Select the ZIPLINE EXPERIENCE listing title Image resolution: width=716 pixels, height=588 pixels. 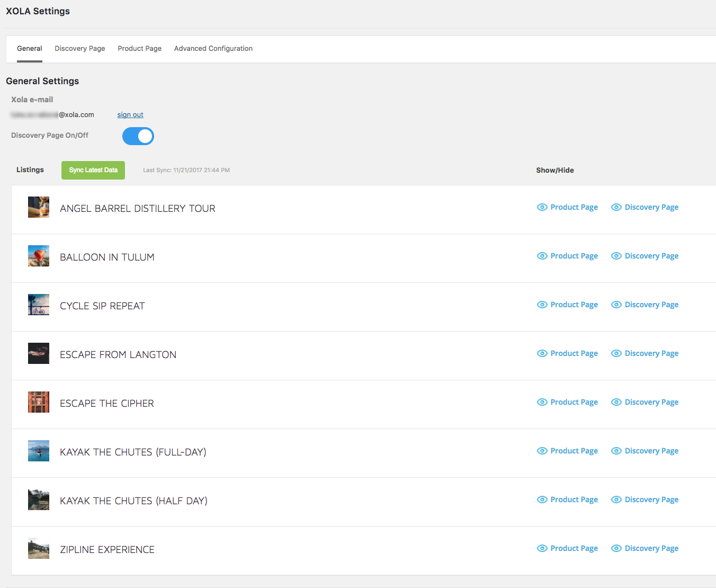[107, 550]
